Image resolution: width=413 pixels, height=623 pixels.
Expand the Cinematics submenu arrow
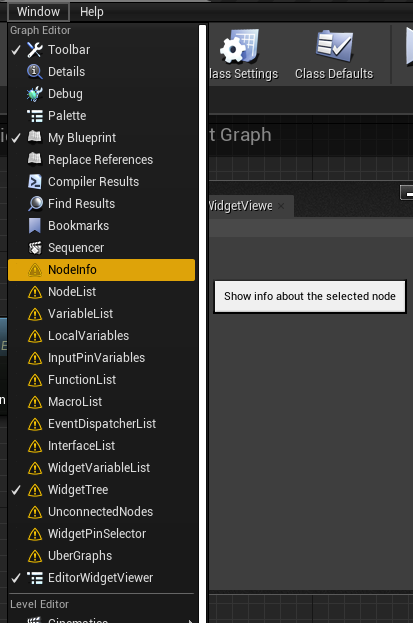pyautogui.click(x=192, y=621)
